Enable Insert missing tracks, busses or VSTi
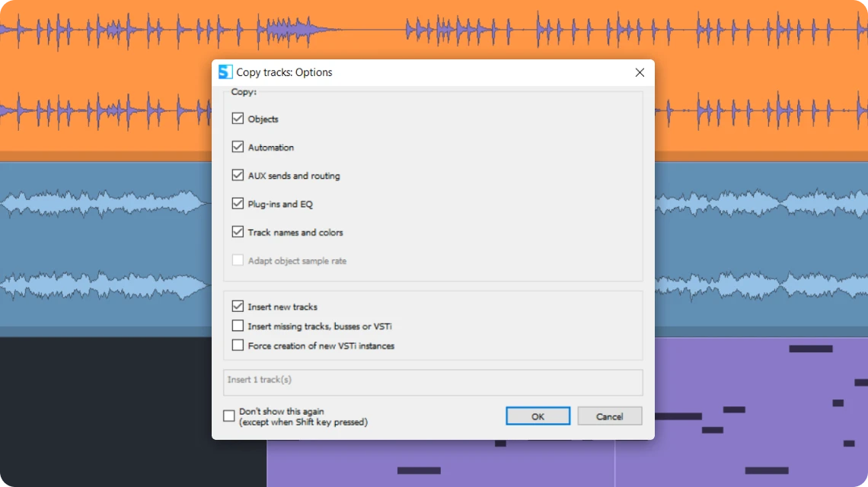868x487 pixels. [x=238, y=326]
